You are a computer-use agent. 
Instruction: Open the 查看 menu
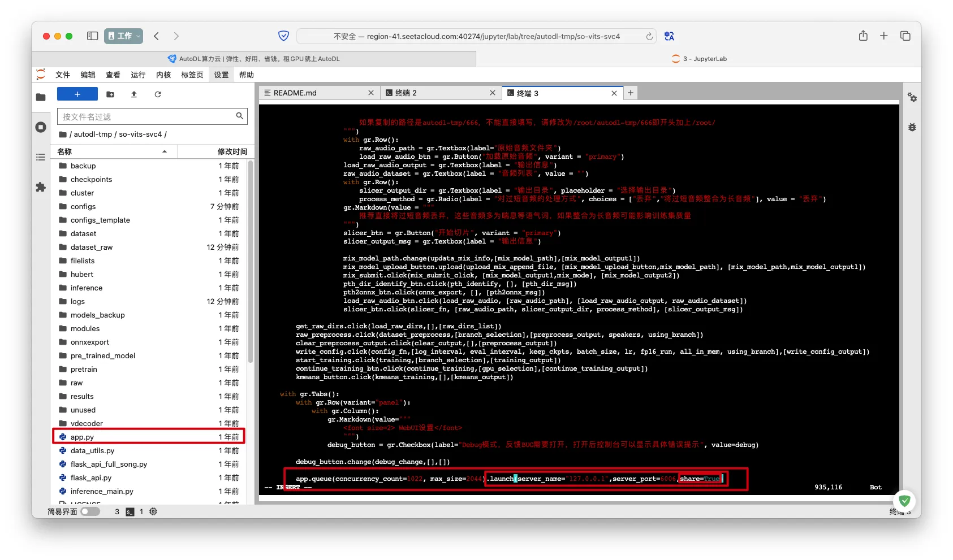coord(113,75)
